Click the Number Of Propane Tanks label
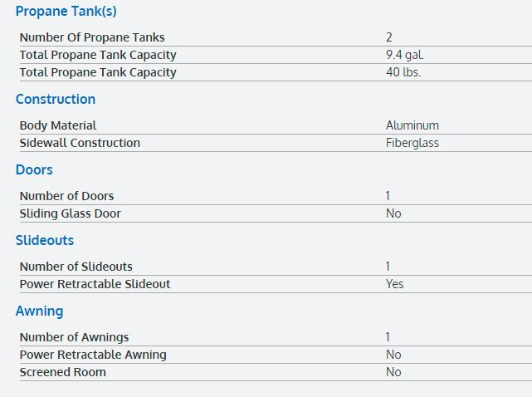 [92, 37]
